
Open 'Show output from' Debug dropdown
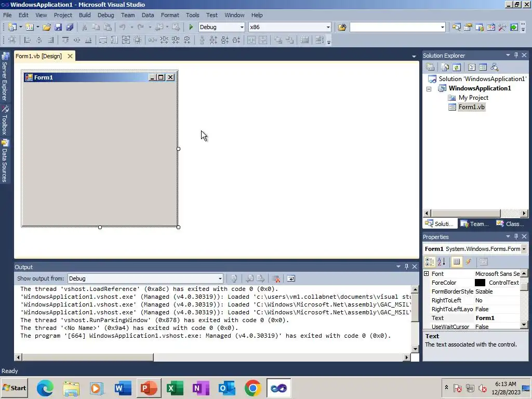click(x=220, y=278)
